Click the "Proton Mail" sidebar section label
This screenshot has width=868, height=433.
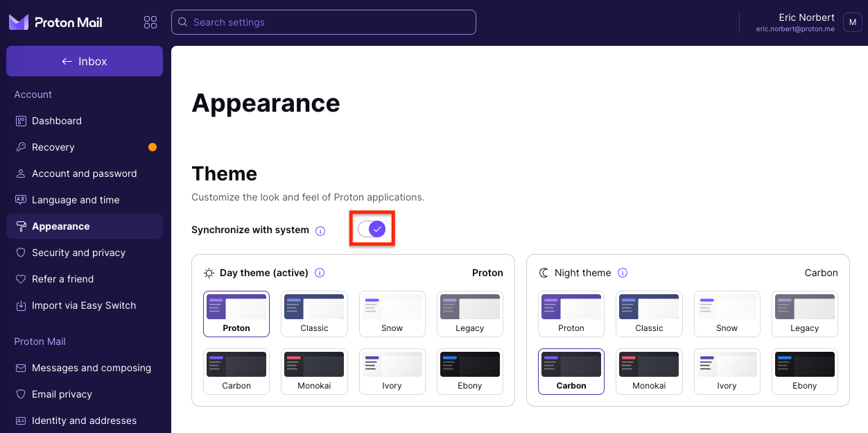click(40, 341)
